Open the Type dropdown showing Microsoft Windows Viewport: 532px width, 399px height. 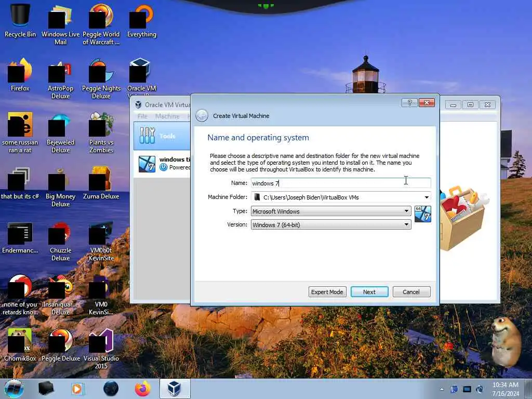[331, 211]
